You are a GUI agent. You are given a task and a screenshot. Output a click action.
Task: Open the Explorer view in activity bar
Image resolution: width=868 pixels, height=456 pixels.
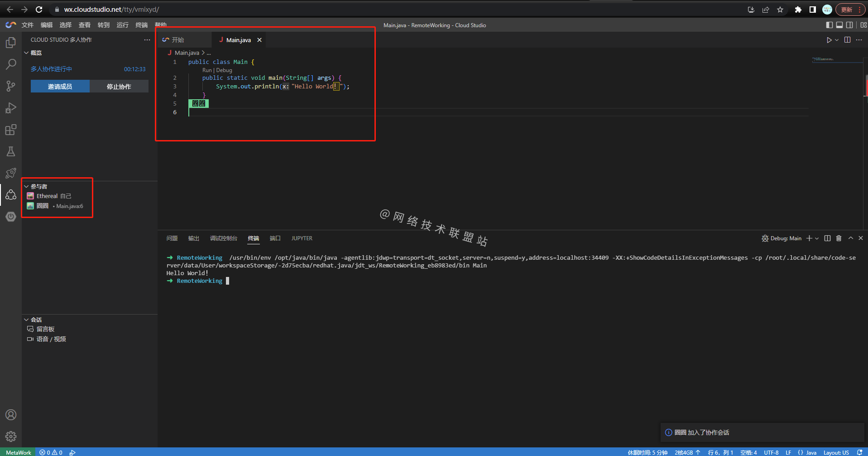10,43
